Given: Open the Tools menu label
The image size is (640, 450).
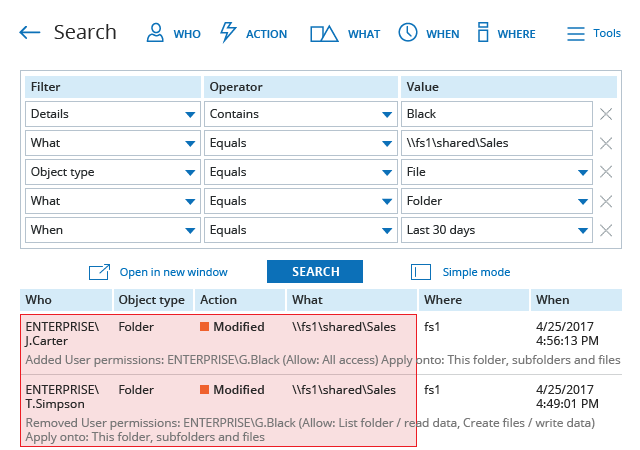Looking at the screenshot, I should point(607,33).
